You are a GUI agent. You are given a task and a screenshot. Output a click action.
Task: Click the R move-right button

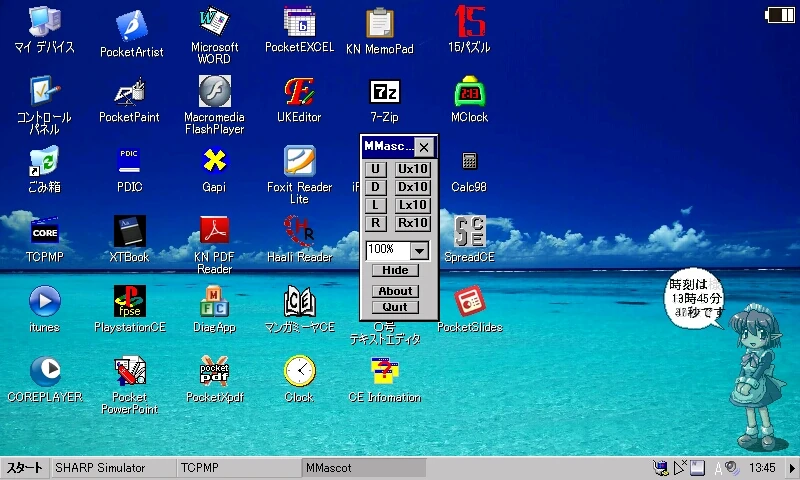376,223
